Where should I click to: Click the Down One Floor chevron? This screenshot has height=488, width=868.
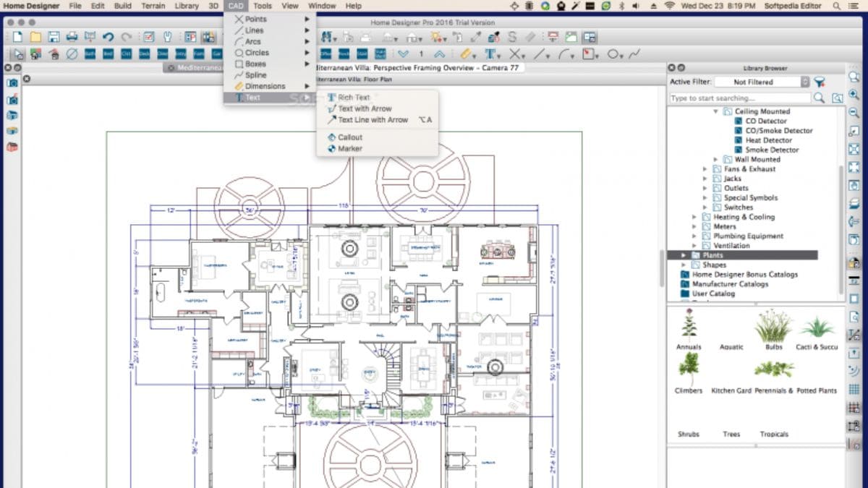tap(403, 54)
